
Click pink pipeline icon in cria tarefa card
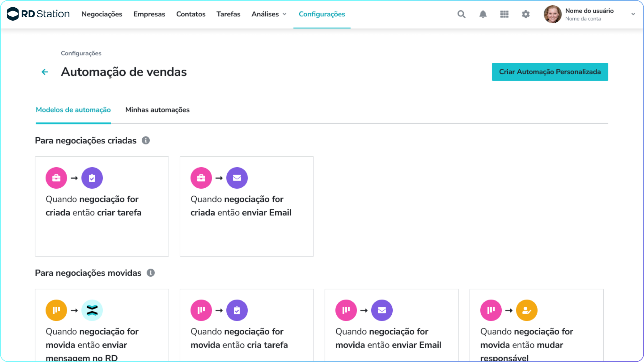click(201, 310)
